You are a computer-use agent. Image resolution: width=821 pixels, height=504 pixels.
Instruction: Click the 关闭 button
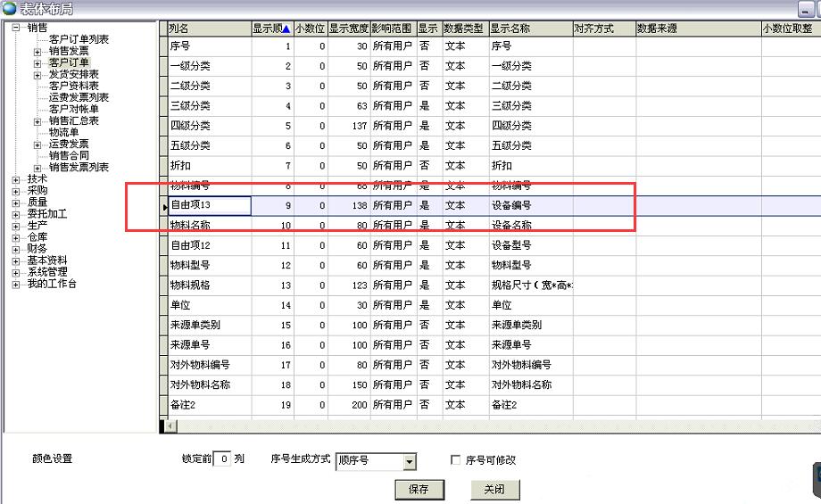tap(494, 489)
